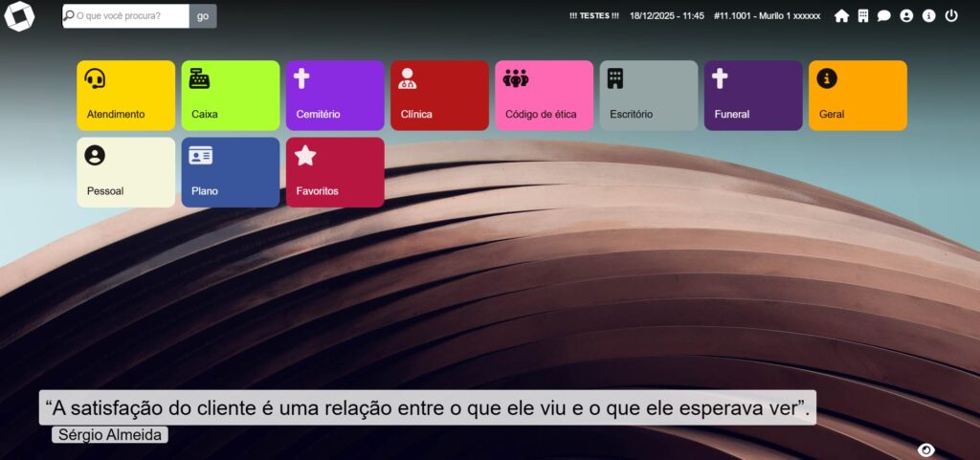Viewport: 980px width, 460px height.
Task: Select the Cemitério tile
Action: (x=335, y=96)
